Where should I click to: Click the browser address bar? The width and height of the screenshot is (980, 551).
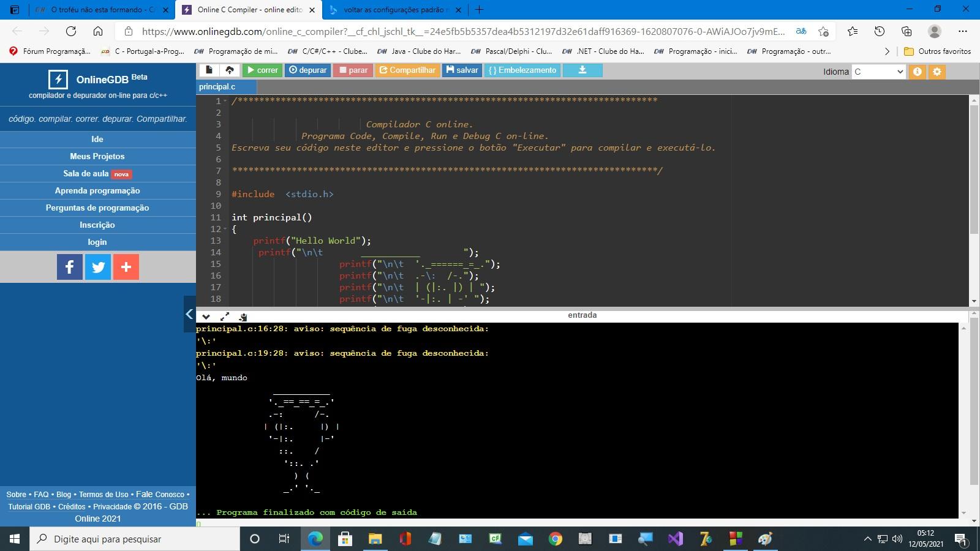(x=462, y=31)
